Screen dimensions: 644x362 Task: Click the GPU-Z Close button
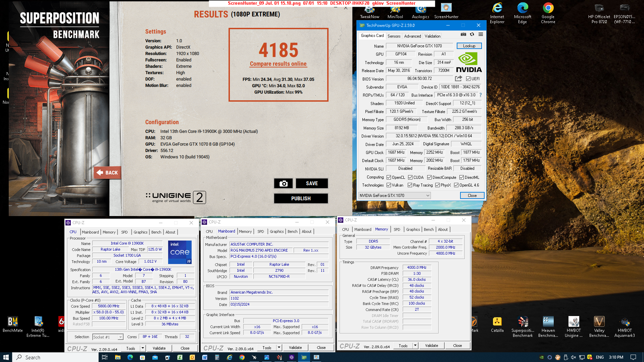coord(472,196)
